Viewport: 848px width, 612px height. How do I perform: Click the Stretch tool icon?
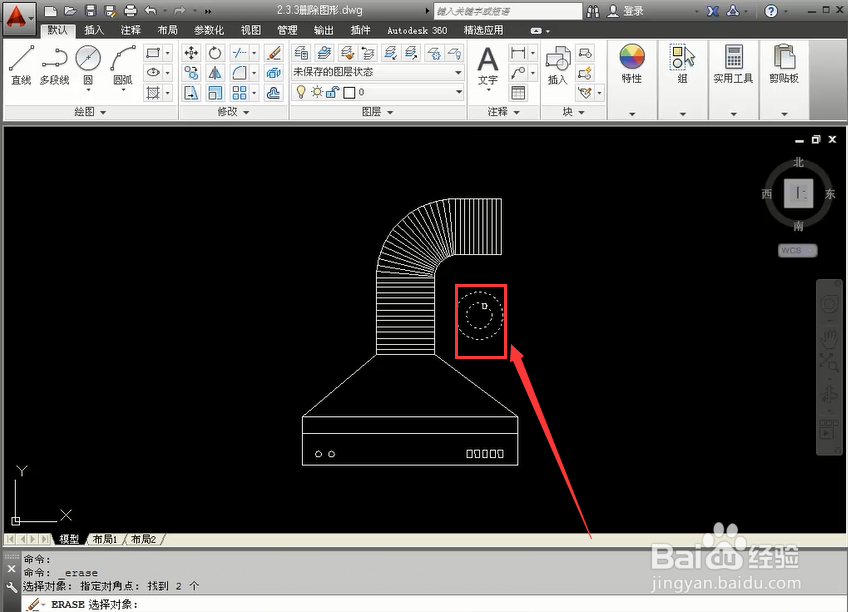(191, 93)
